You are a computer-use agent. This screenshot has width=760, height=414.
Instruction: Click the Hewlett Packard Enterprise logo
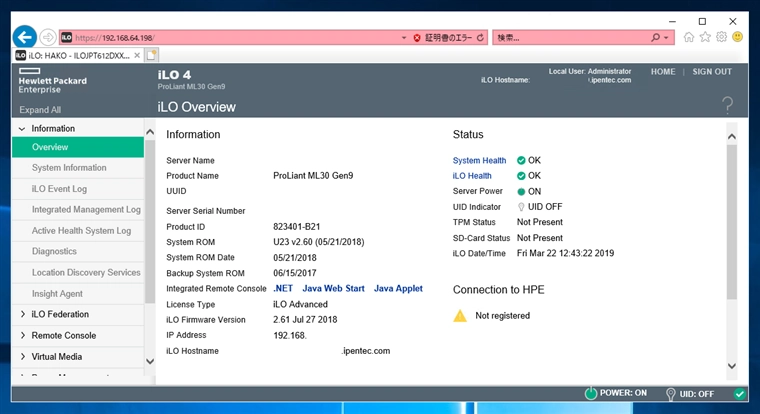(52, 81)
